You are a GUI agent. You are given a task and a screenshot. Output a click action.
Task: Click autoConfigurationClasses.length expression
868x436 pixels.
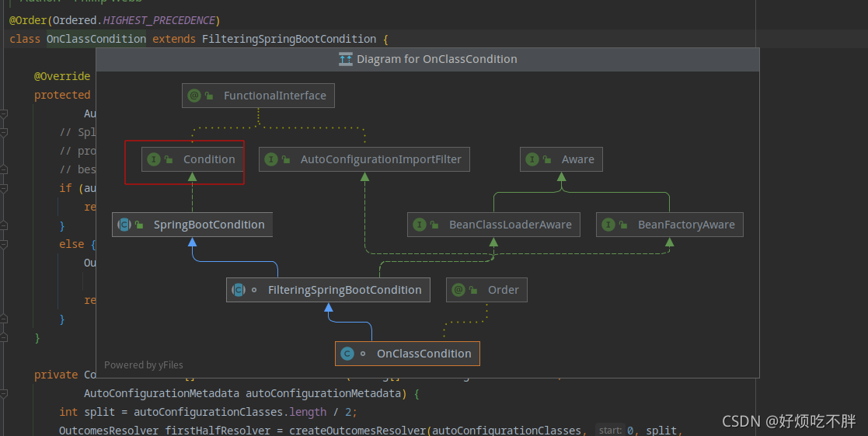(x=230, y=412)
